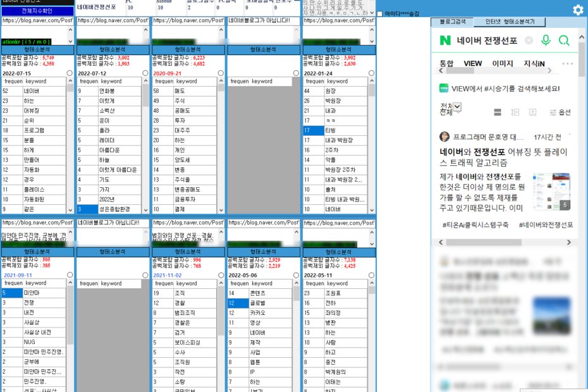The width and height of the screenshot is (588, 392).
Task: Select the radio button next to 2020-09-21
Action: coord(221,73)
